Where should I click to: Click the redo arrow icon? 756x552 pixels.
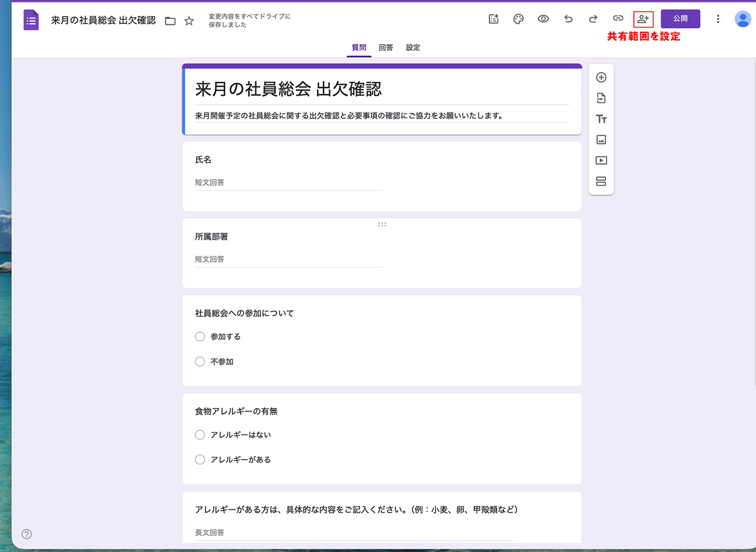pos(593,19)
